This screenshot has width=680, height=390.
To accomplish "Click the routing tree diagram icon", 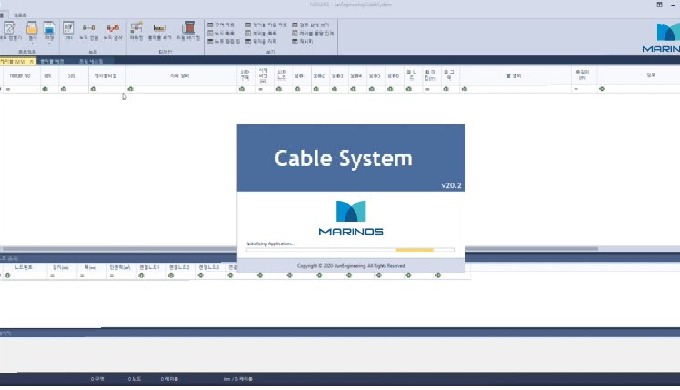I will click(137, 27).
